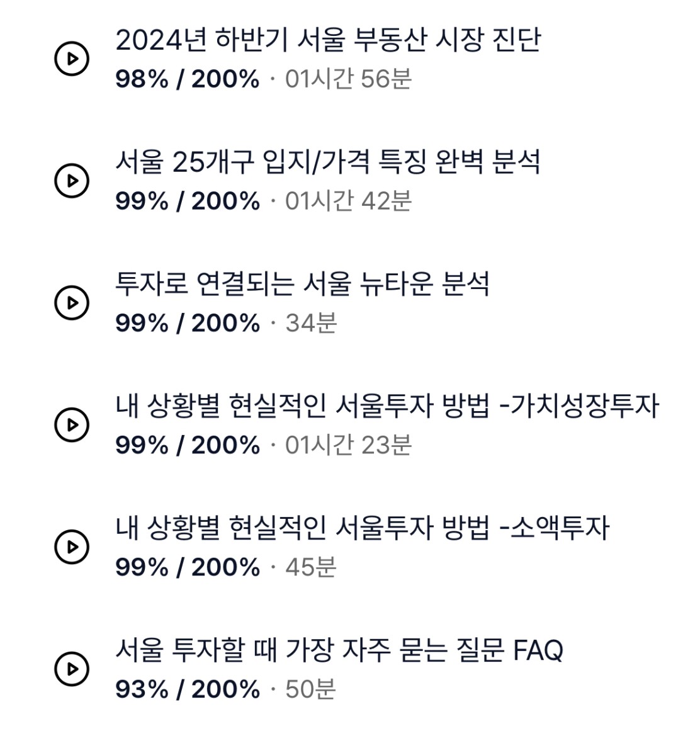
Task: Click the 98% / 200% progress text
Action: coord(188,79)
